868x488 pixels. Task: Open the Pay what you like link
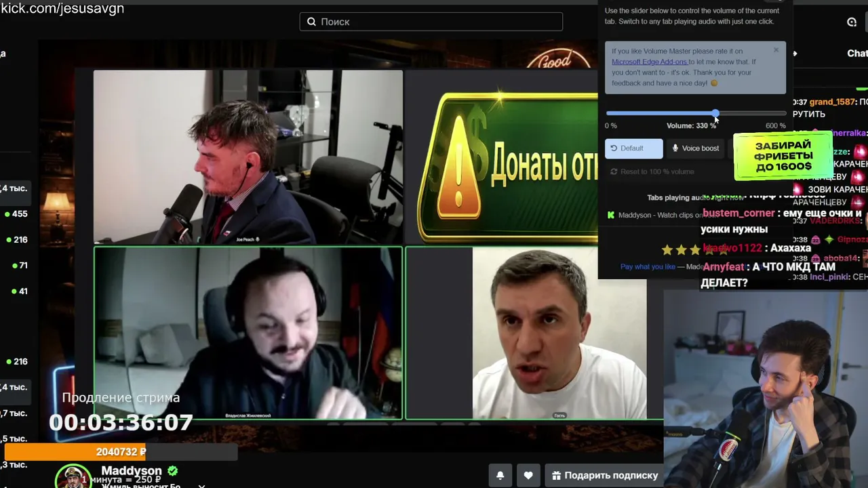[x=648, y=266]
